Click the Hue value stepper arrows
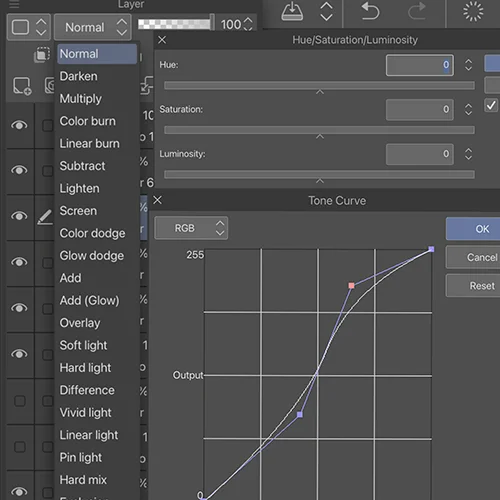The width and height of the screenshot is (500, 500). (468, 65)
